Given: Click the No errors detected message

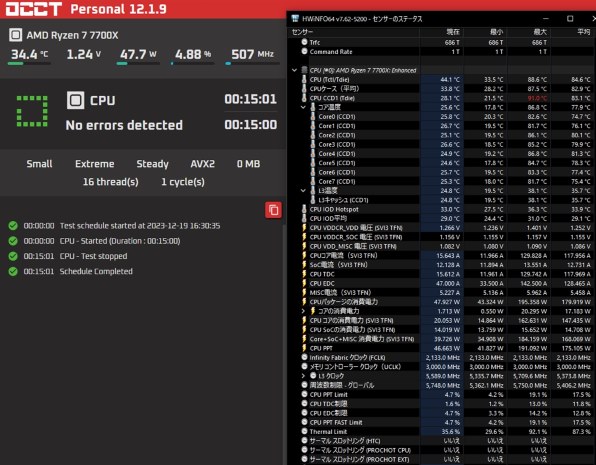Looking at the screenshot, I should (124, 125).
